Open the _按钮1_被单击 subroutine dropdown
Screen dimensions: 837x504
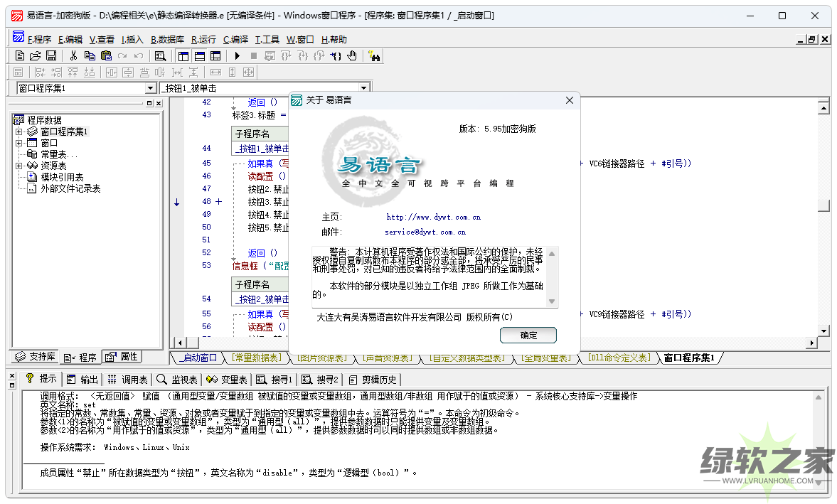[363, 88]
